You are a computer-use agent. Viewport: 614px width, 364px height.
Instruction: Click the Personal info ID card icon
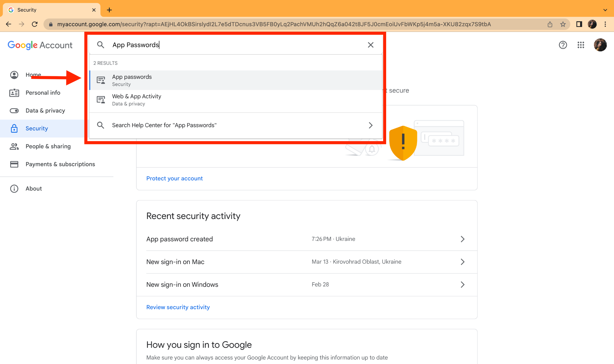tap(14, 93)
